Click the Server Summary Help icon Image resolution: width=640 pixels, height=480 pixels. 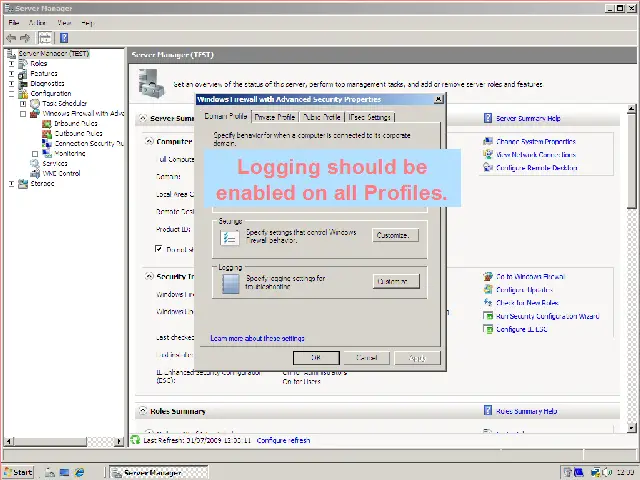[x=488, y=118]
